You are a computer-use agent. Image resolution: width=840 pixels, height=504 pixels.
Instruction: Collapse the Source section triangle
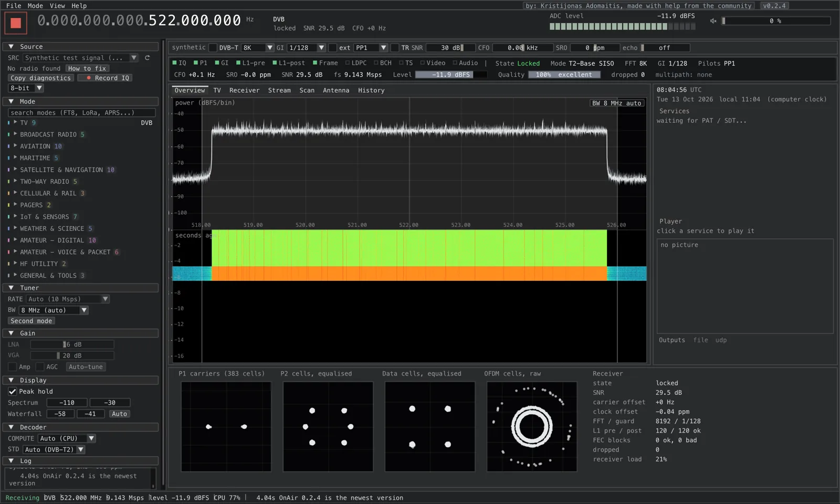(x=11, y=47)
